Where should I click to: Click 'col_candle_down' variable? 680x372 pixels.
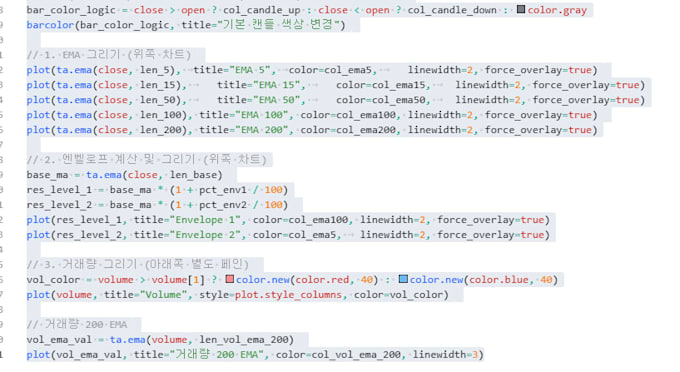coord(452,10)
